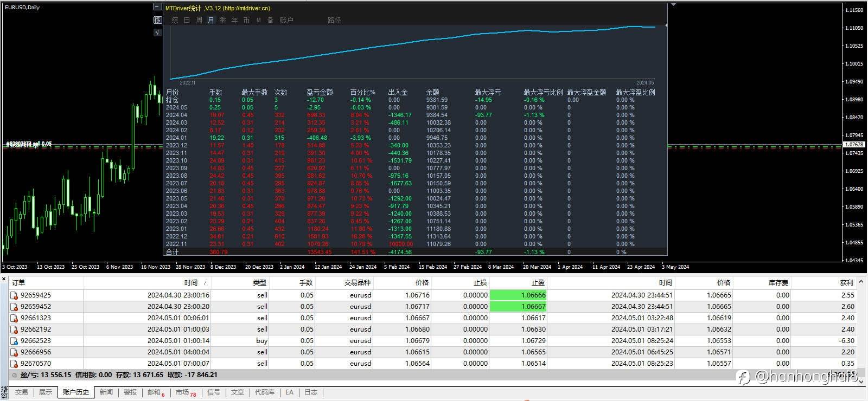
Task: Collapse the MTDriver panel with minus icon
Action: [x=157, y=8]
